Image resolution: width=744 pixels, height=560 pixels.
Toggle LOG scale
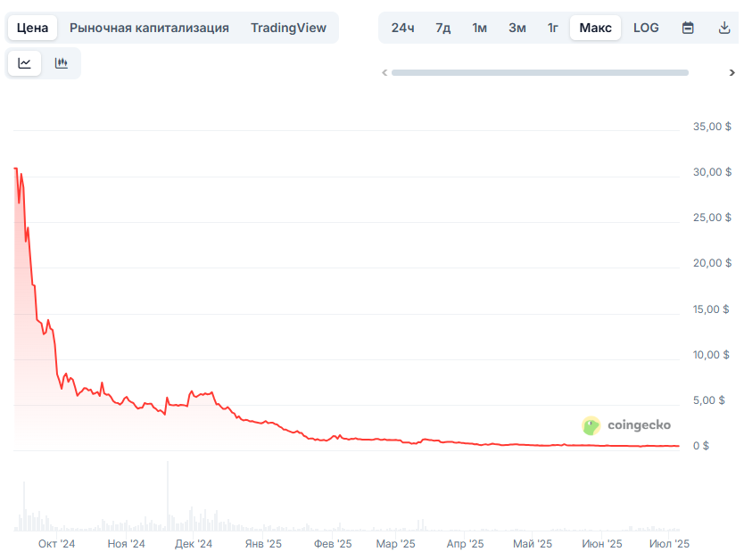[646, 28]
